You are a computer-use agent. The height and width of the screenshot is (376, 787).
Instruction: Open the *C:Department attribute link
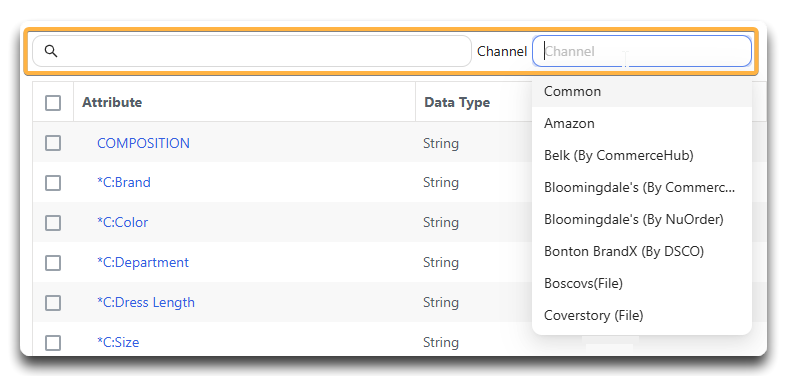(x=143, y=263)
